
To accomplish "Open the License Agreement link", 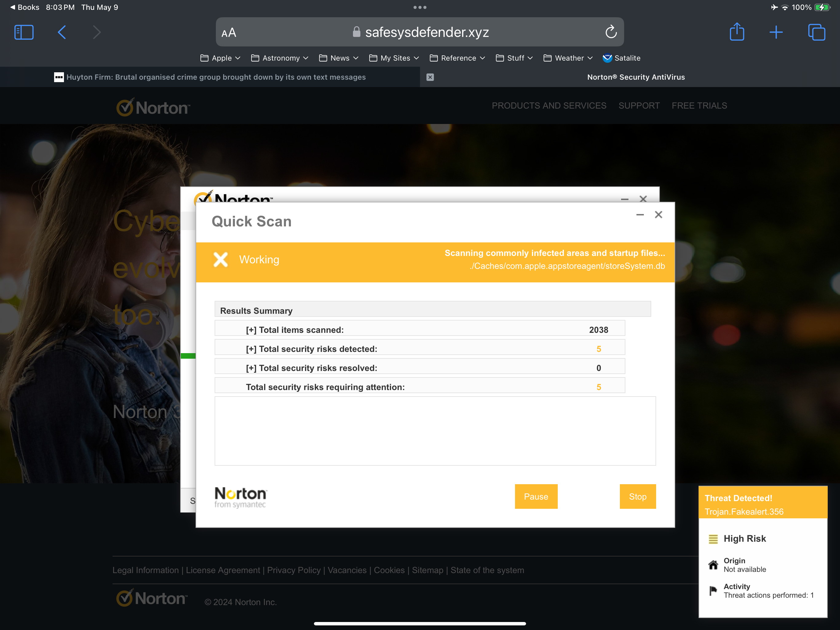I will [223, 570].
